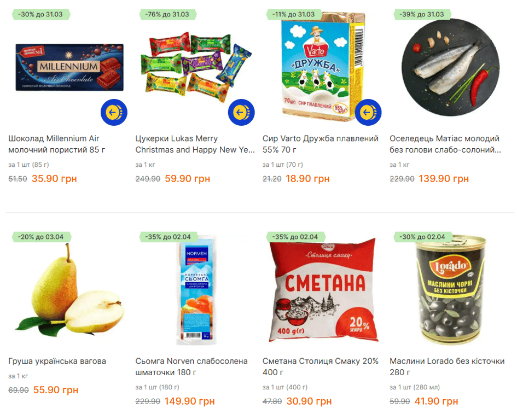Click the coin icon on Lukas candies
The height and width of the screenshot is (420, 517).
[241, 113]
